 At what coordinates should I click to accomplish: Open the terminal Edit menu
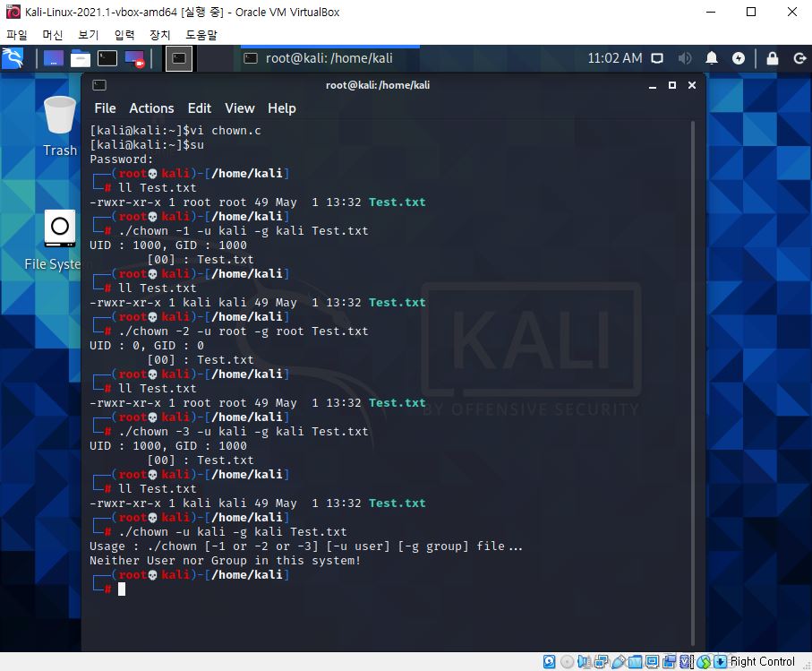pos(200,108)
